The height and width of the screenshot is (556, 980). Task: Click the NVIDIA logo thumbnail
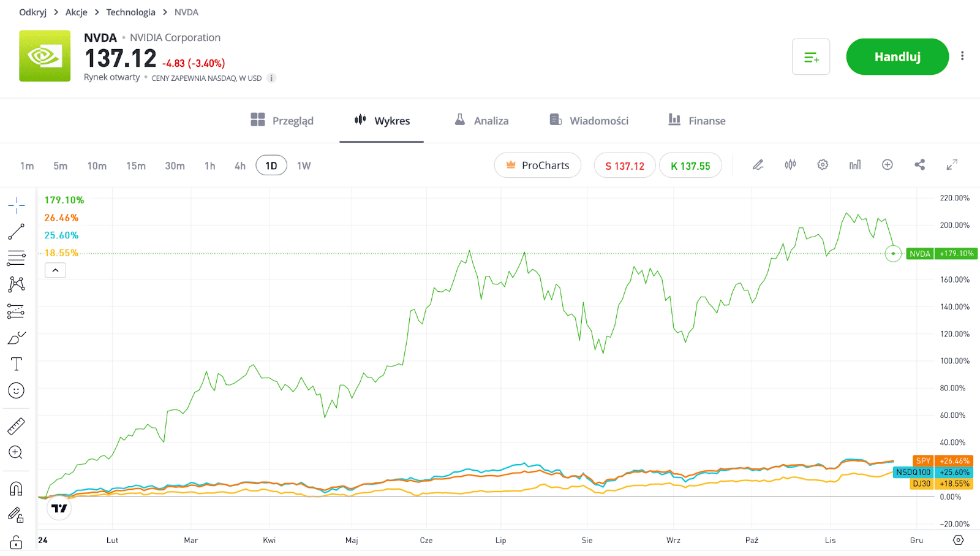click(x=45, y=56)
